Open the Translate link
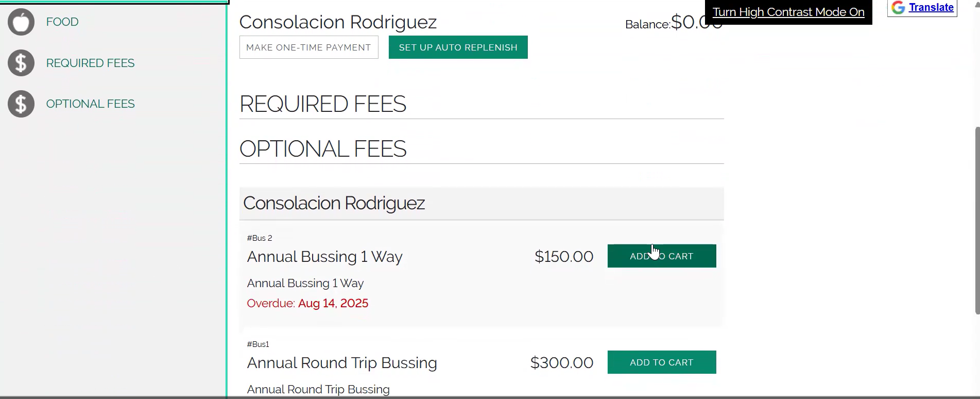The width and height of the screenshot is (980, 399). tap(931, 7)
